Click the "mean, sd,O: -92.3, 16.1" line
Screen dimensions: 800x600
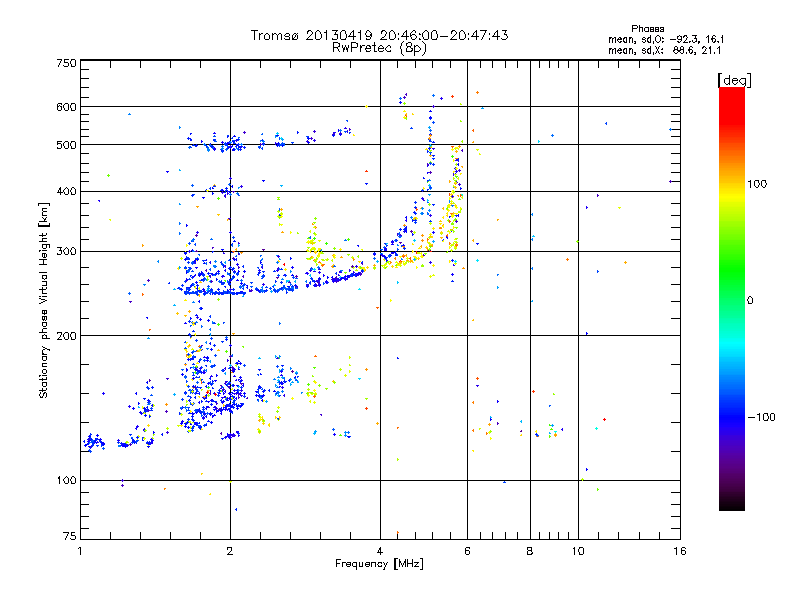[x=666, y=39]
